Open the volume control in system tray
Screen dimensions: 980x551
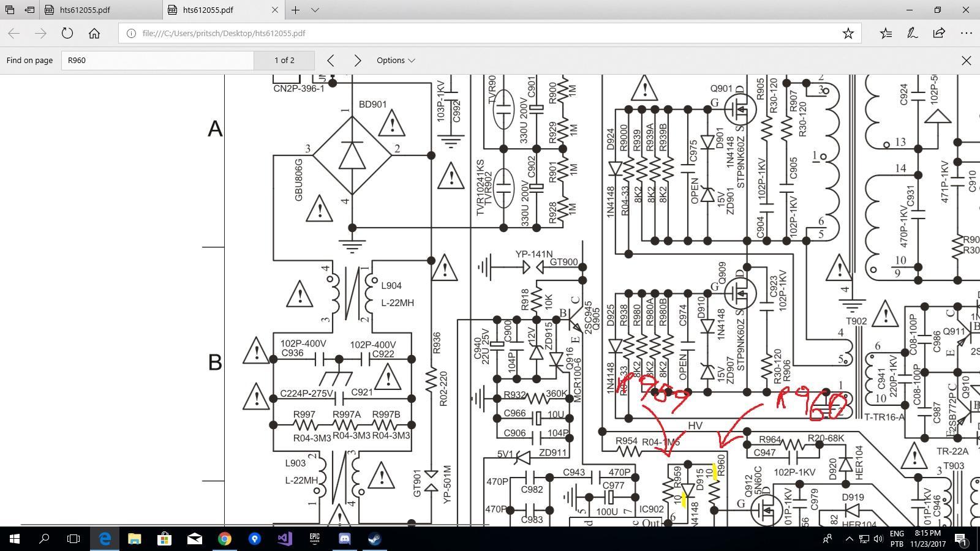click(878, 539)
